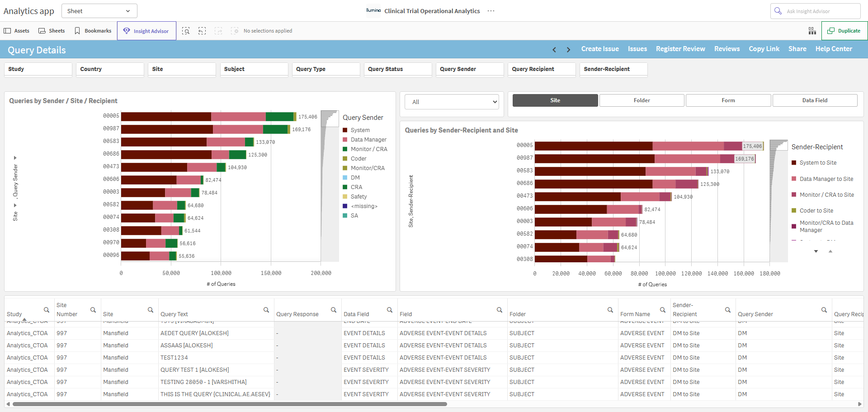Switch the chart to Data Field view

(815, 100)
